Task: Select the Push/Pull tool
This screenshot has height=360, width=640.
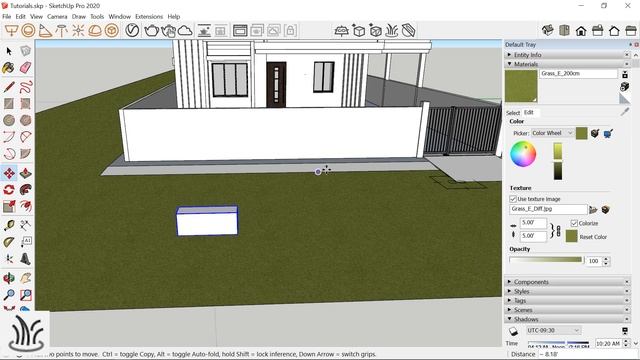Action: (x=26, y=173)
